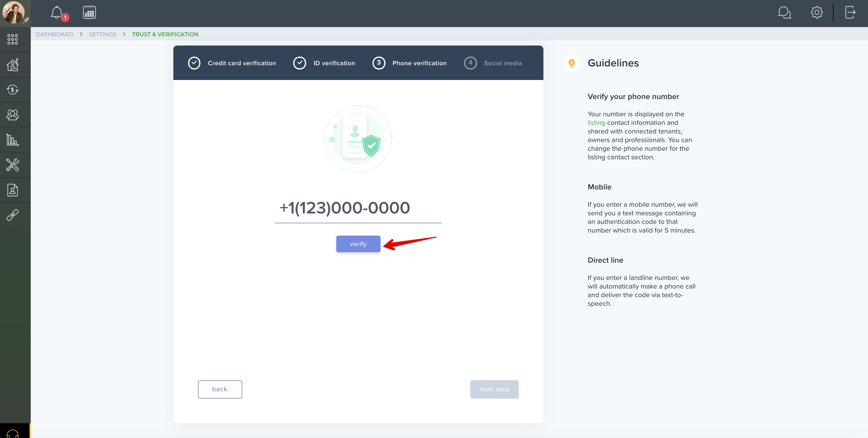Image resolution: width=868 pixels, height=438 pixels.
Task: Open the reports chart icon in sidebar
Action: pos(13,140)
